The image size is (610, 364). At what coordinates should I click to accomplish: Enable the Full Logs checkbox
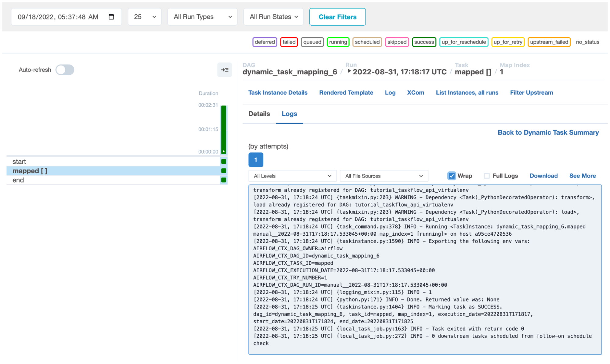[487, 176]
